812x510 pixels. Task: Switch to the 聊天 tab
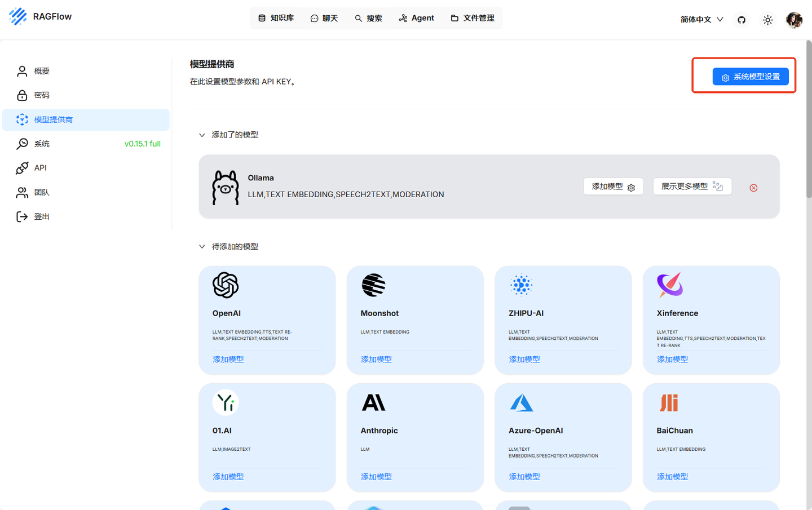324,18
